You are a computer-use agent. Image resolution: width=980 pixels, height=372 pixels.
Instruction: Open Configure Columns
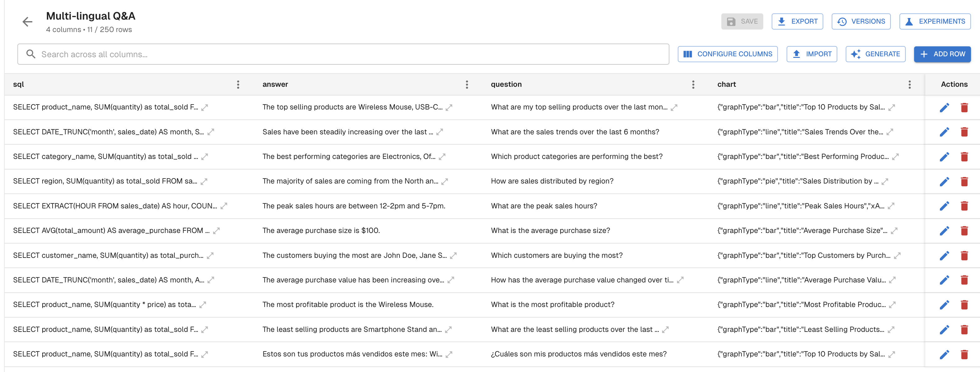point(728,54)
